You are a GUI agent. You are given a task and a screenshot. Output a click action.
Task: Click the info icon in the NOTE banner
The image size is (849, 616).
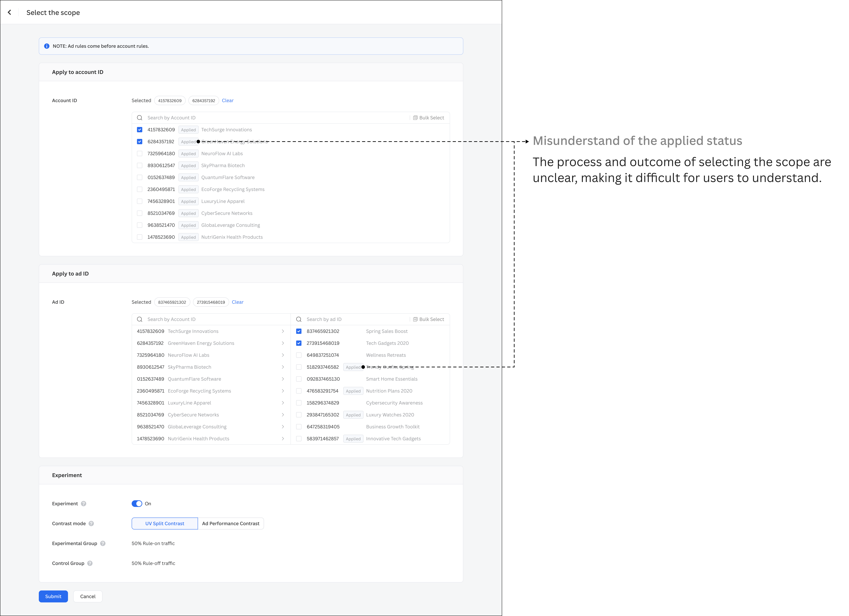click(x=47, y=46)
